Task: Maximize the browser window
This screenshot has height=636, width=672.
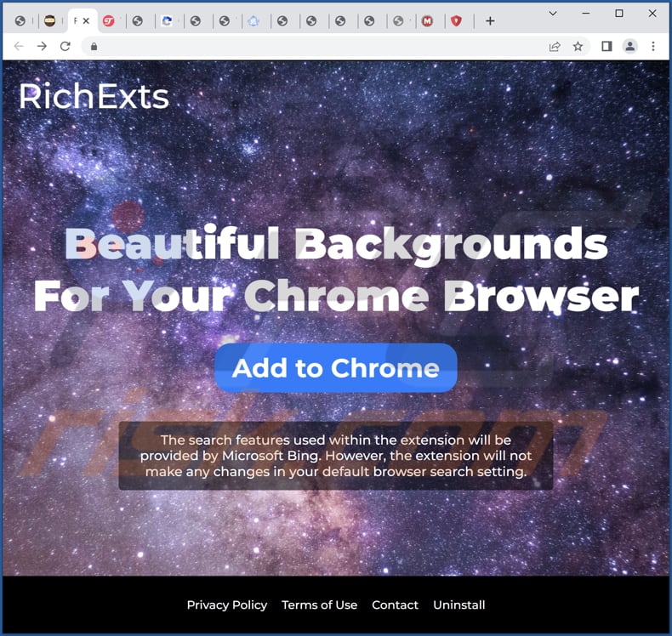Action: tap(619, 14)
